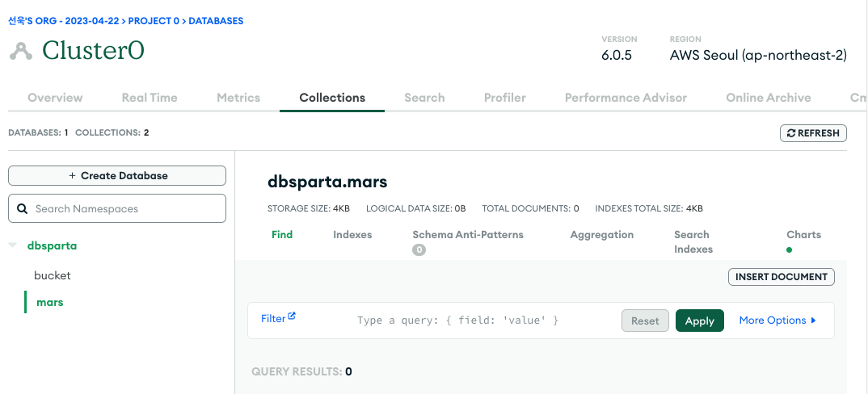Click the green dot under Charts
868x394 pixels.
[790, 250]
